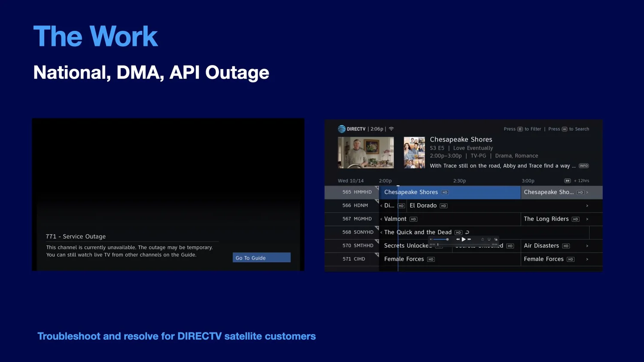The width and height of the screenshot is (644, 362).
Task: Click the share icon in video overlay
Action: point(483,239)
